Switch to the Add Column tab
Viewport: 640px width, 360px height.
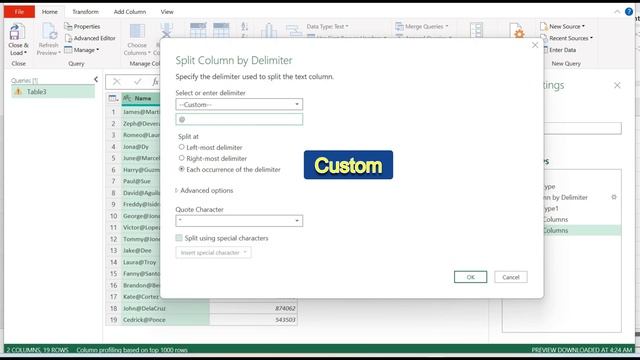(x=130, y=12)
